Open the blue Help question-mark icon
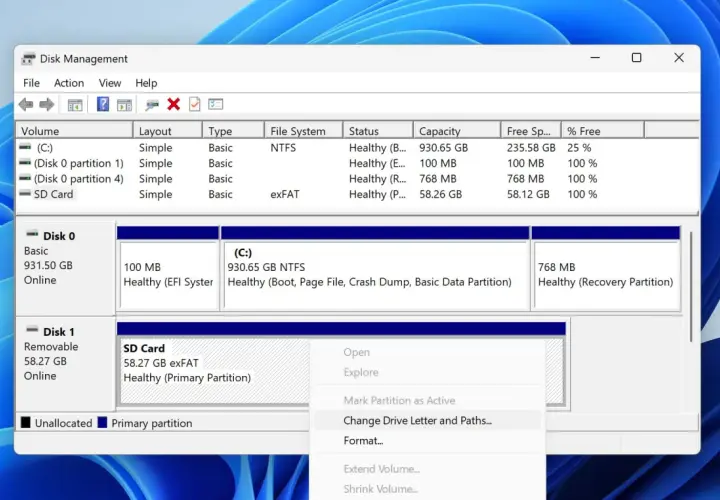 [103, 104]
